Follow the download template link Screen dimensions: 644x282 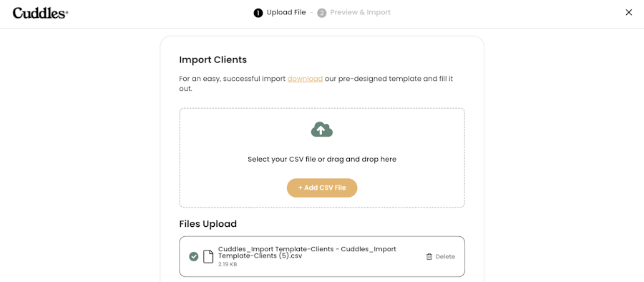click(305, 79)
